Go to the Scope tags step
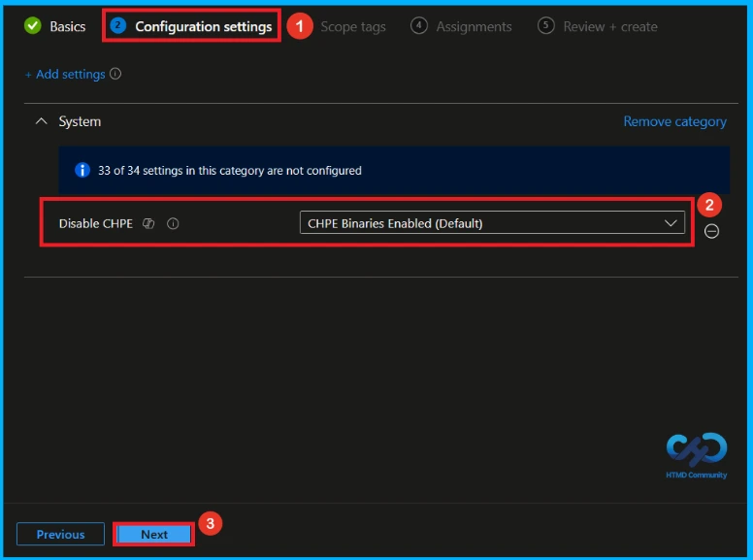Screen dimensions: 753x560 pos(353,26)
